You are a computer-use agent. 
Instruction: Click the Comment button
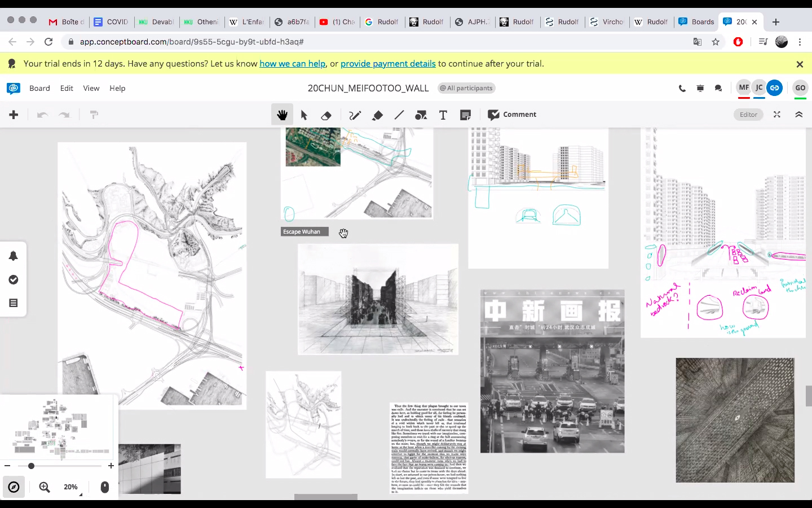(512, 115)
